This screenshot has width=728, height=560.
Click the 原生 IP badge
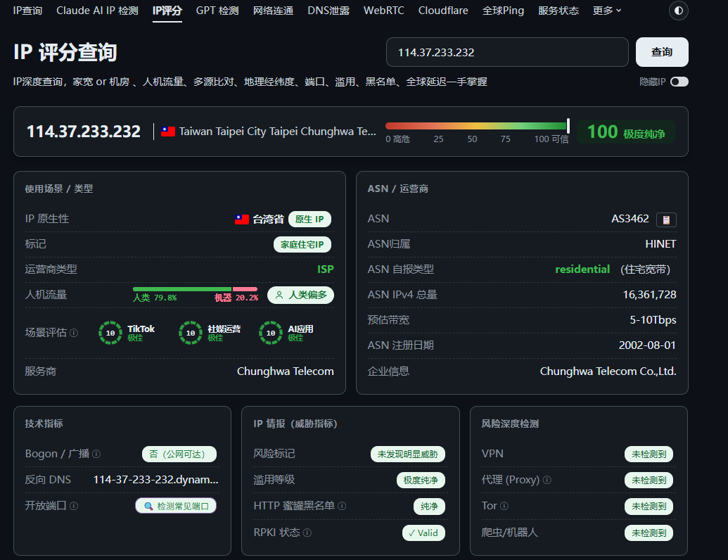[x=309, y=219]
